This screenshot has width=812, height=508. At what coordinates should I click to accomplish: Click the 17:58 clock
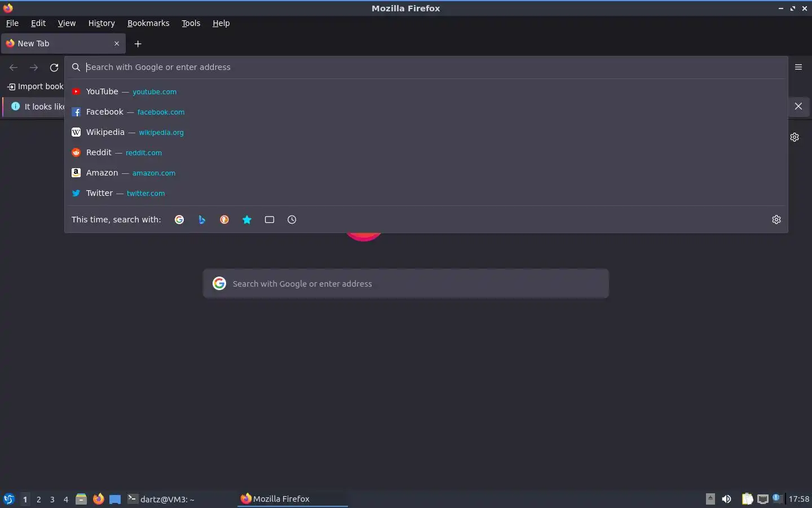pos(799,499)
